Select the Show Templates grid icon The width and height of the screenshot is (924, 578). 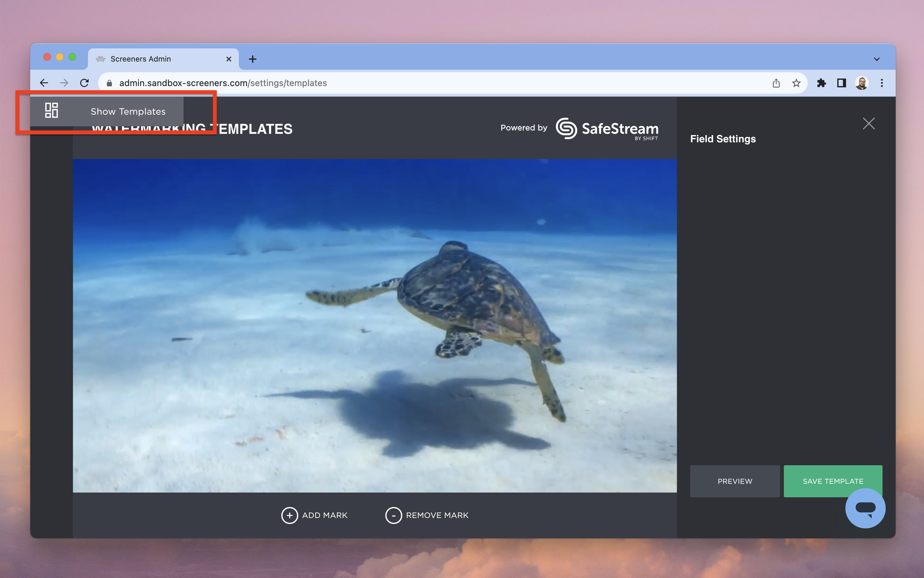[52, 111]
